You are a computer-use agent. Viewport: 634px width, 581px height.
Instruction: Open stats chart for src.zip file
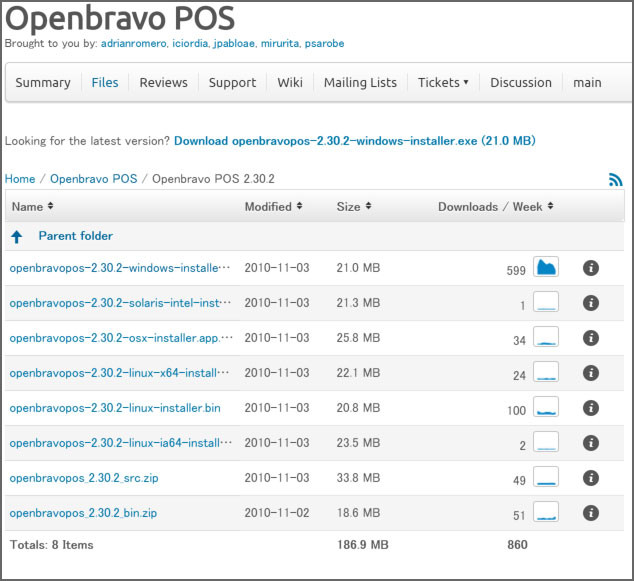pyautogui.click(x=546, y=477)
